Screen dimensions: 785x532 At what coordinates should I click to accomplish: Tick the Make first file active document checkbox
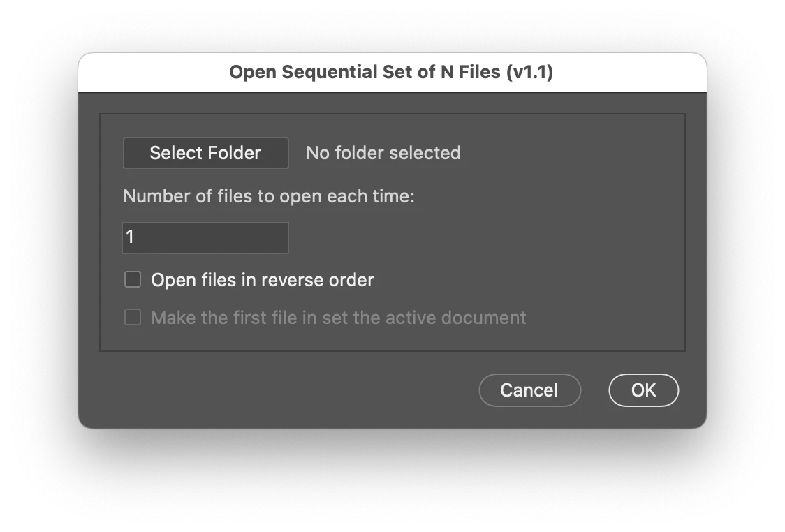point(133,318)
